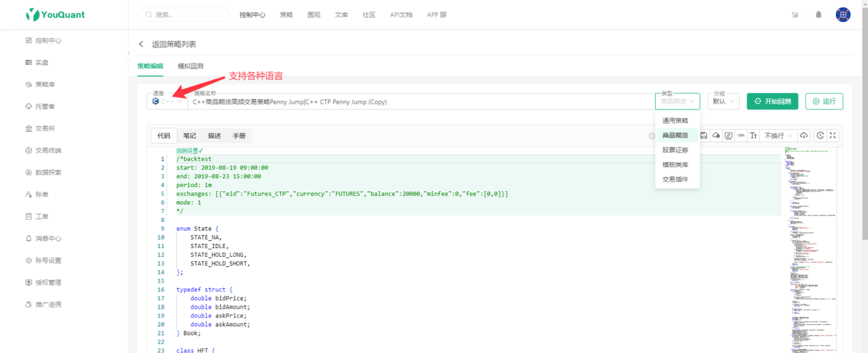Screen dimensions: 868x353
Task: Enter fullscreen with the expand arrows icon
Action: coord(833,136)
